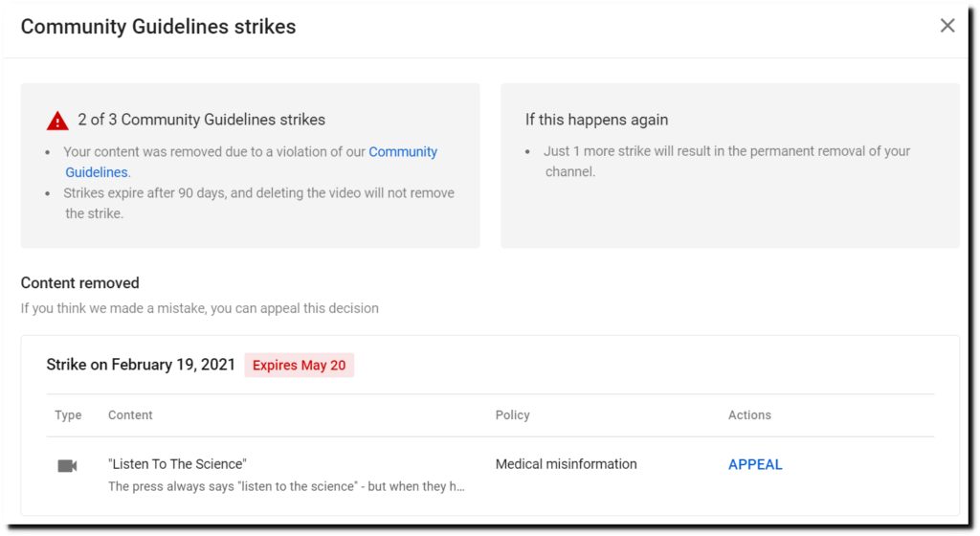Click the Type column header

click(68, 415)
